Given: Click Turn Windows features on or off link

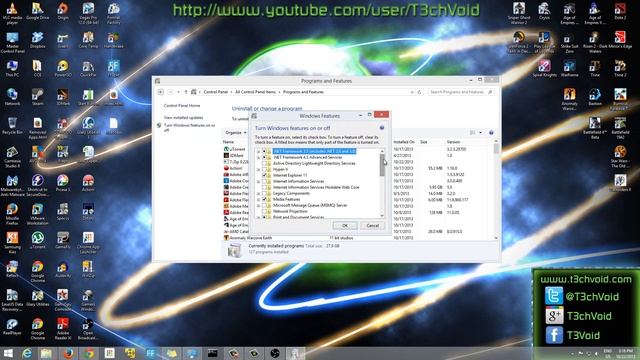Looking at the screenshot, I should click(x=189, y=127).
